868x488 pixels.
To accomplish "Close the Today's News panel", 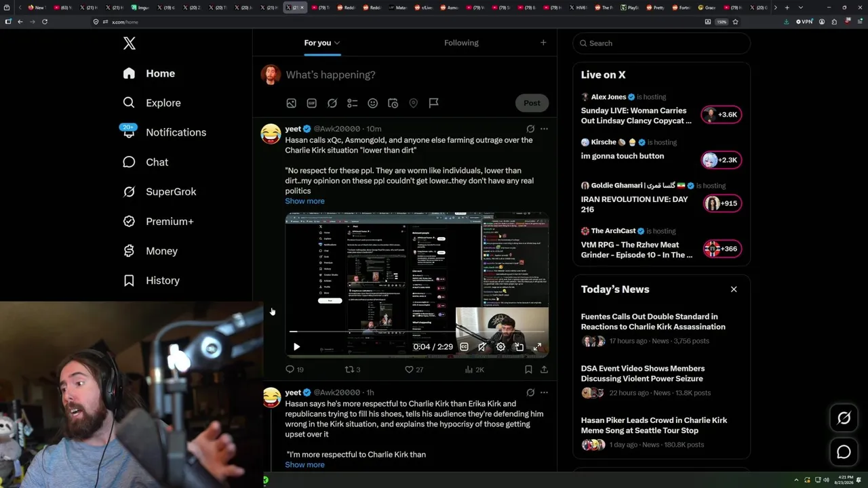I will (734, 289).
